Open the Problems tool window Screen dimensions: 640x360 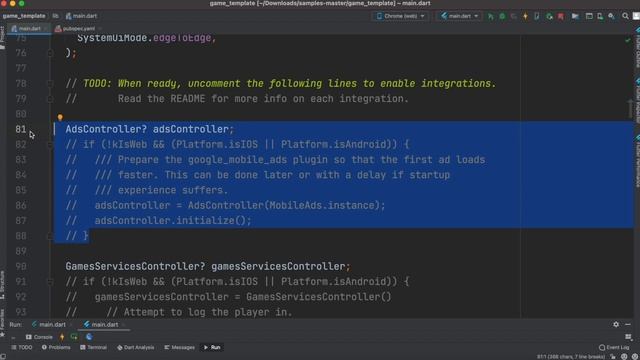tap(56, 348)
